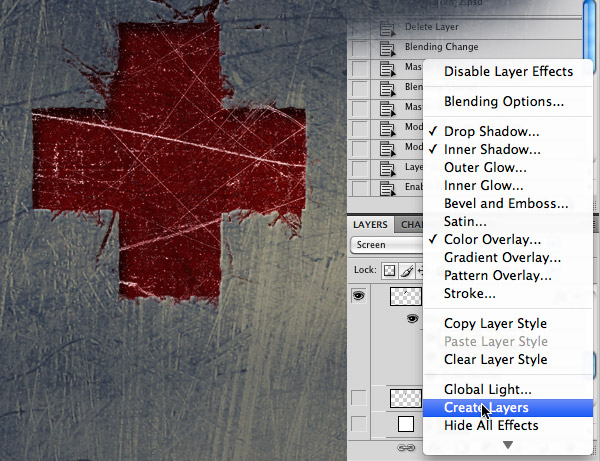
Task: Expand more menu items via bottom arrow
Action: click(508, 445)
